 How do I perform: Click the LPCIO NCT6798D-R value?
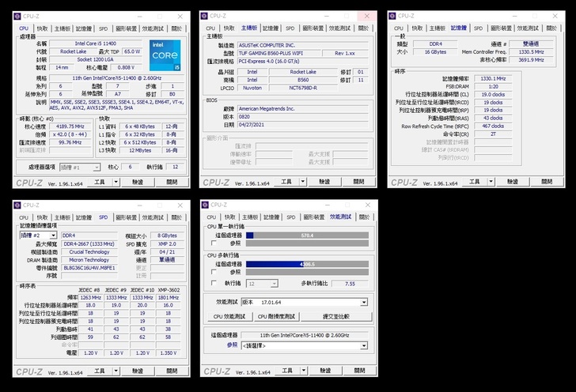click(303, 88)
